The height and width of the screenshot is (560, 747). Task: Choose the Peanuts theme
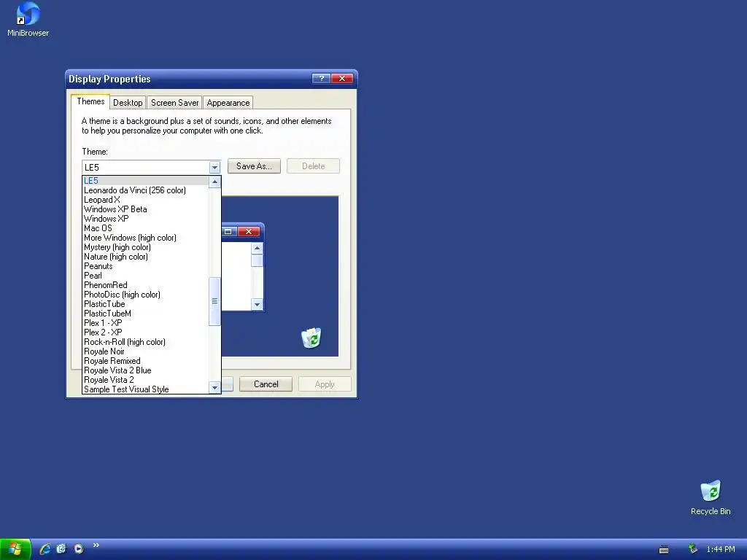pos(145,266)
